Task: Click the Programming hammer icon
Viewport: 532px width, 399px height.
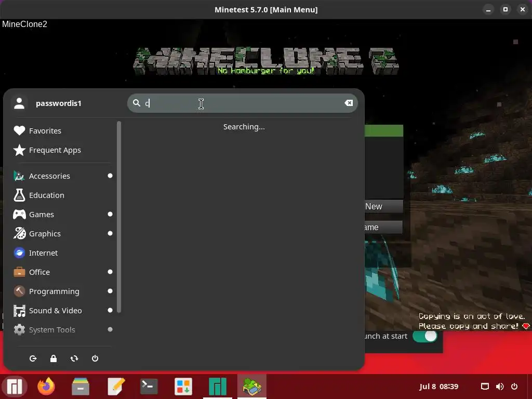Action: [x=19, y=291]
